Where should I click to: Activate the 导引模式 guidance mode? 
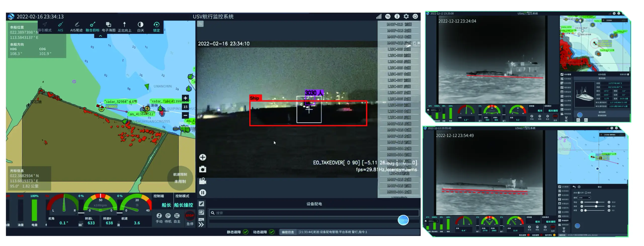[x=45, y=27]
